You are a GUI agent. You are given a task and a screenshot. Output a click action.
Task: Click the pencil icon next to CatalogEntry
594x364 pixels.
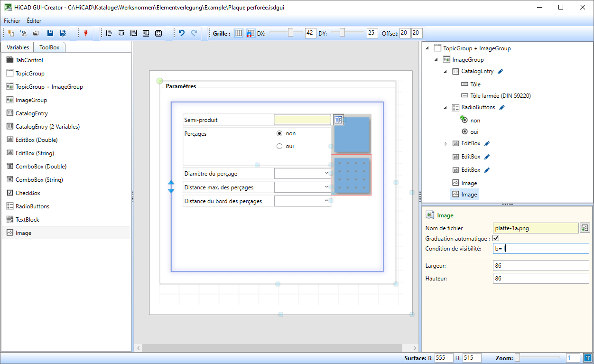point(501,72)
